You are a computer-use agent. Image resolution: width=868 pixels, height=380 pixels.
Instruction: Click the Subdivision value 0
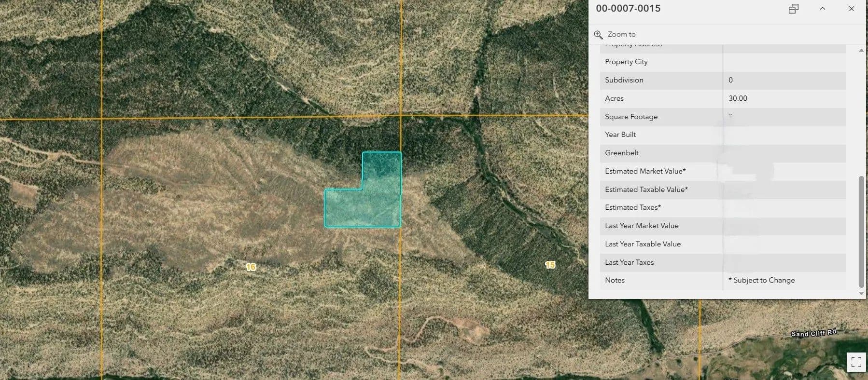pos(730,80)
